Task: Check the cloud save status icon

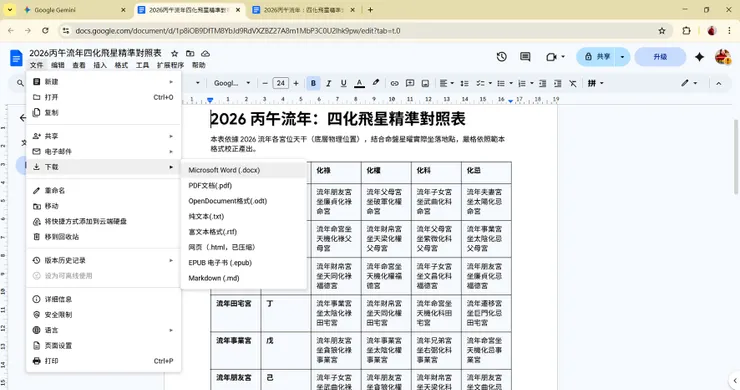Action: 205,53
